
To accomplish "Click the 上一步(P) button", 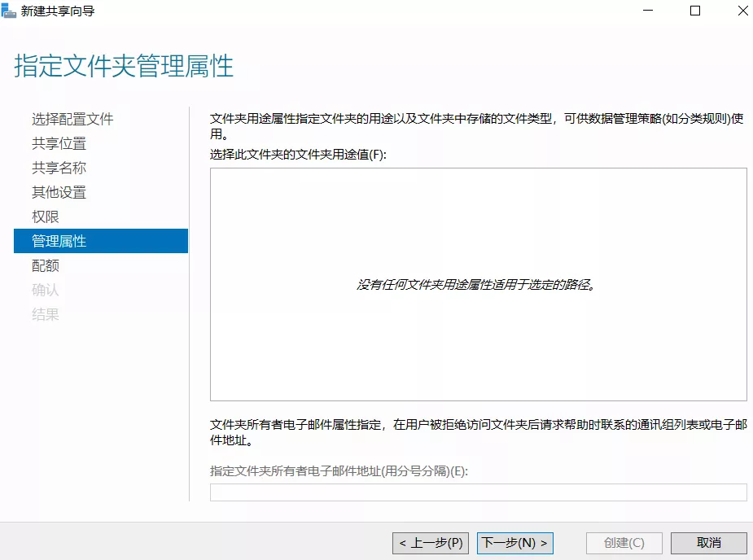I will click(431, 543).
